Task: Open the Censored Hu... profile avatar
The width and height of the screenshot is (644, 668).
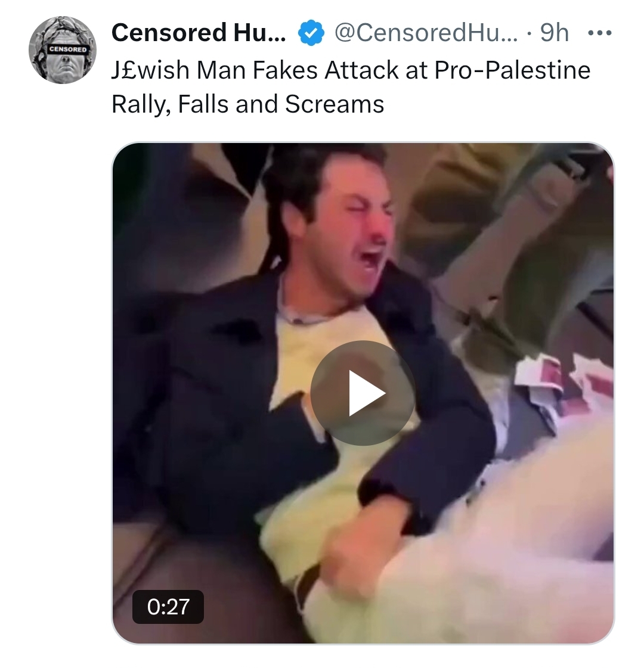Action: [x=62, y=49]
